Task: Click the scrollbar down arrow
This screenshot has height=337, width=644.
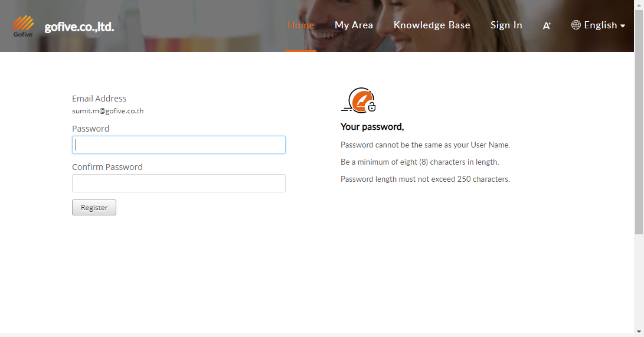Action: click(639, 332)
